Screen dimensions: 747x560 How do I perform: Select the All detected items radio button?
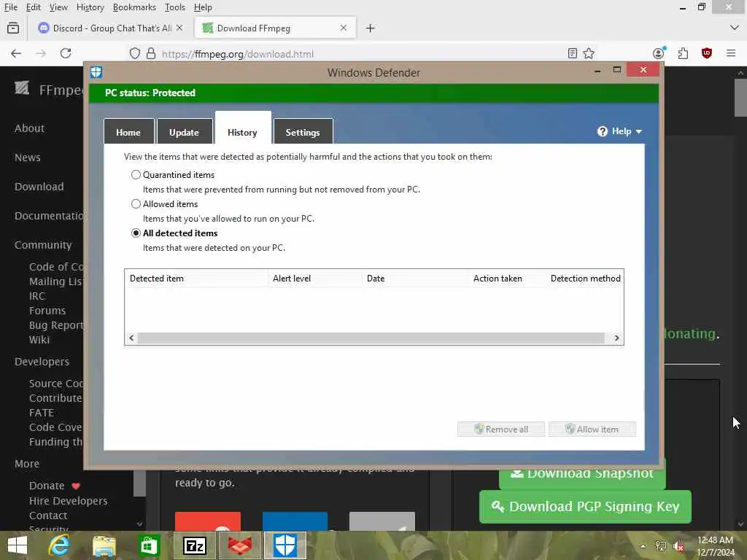pos(136,233)
